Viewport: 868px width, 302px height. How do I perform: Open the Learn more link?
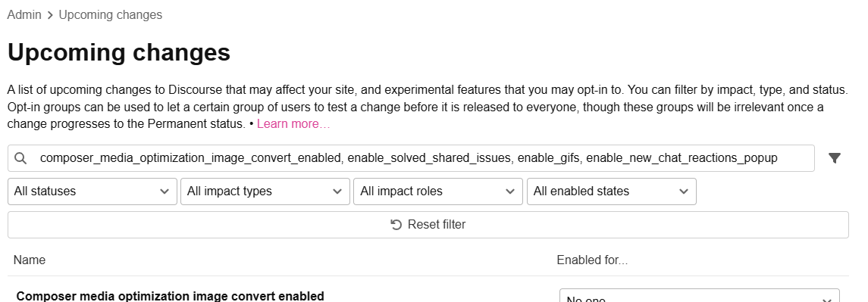293,124
